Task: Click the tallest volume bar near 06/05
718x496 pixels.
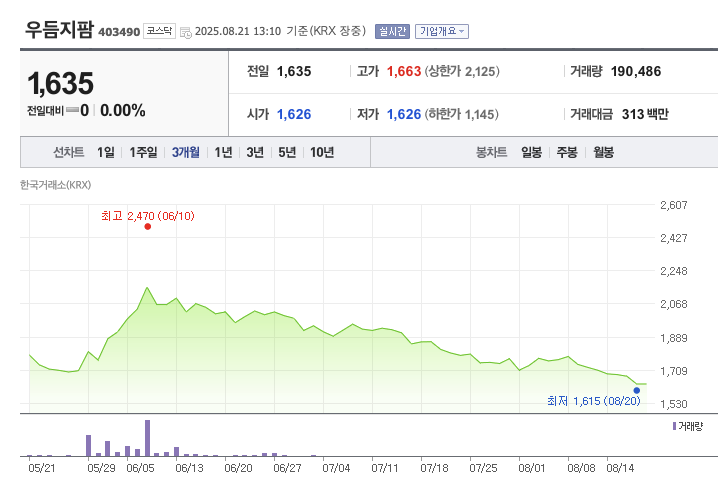Action: click(x=147, y=438)
